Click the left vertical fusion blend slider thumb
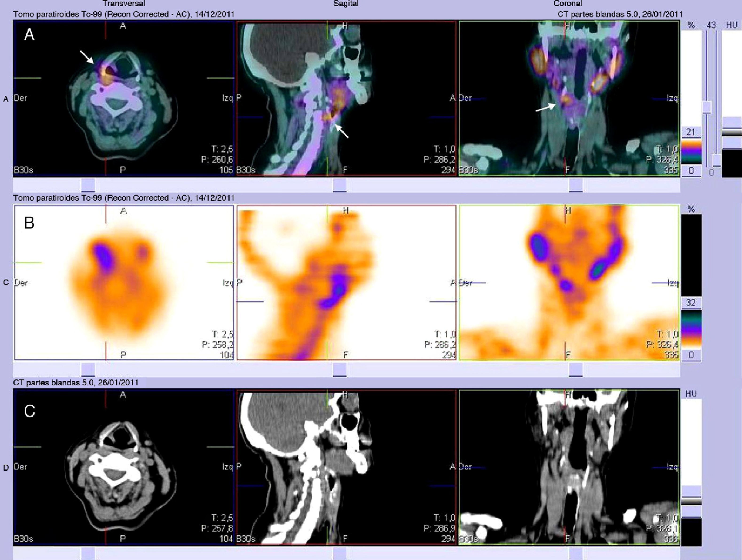 [707, 107]
